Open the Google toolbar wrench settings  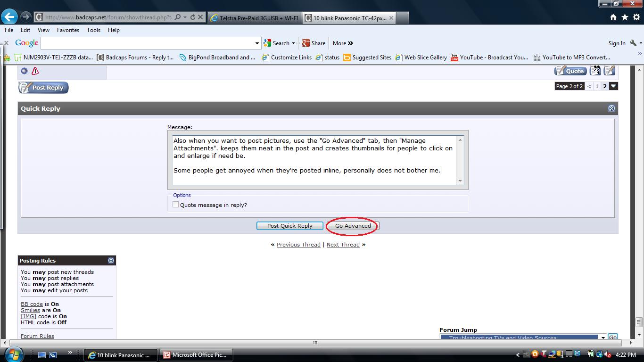click(633, 43)
